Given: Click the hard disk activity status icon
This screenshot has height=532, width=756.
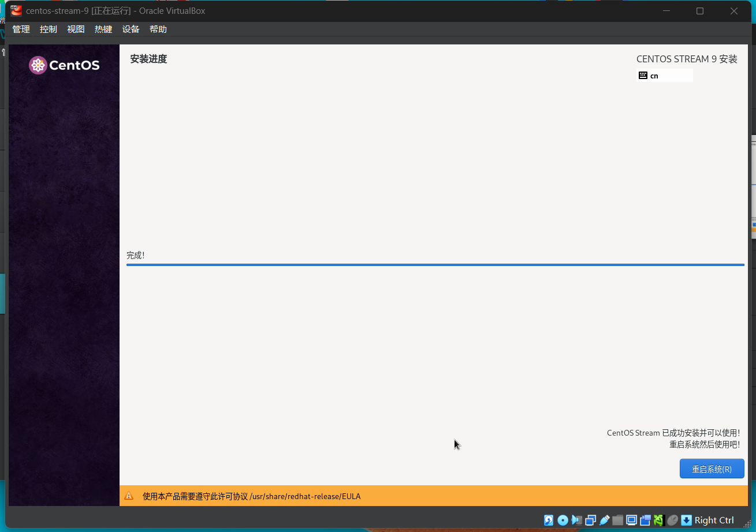Looking at the screenshot, I should [x=549, y=520].
